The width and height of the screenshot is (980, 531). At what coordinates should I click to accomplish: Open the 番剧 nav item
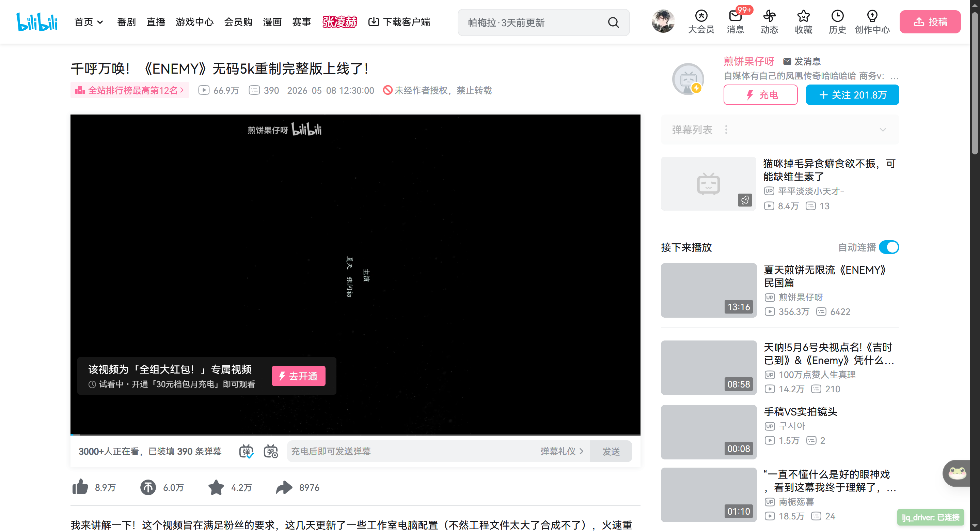coord(126,22)
